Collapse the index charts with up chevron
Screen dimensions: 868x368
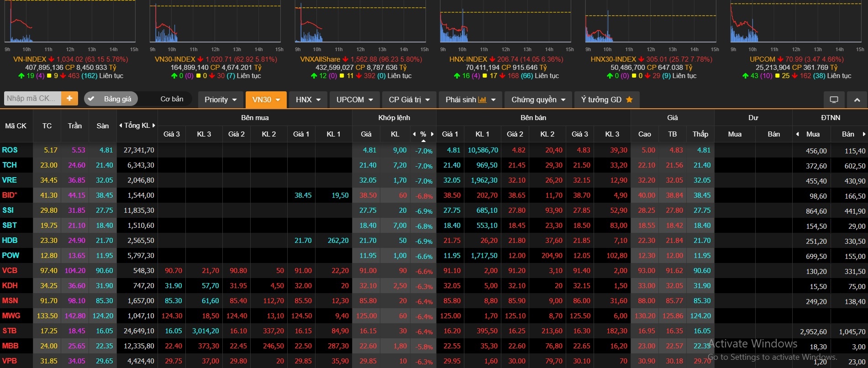857,100
